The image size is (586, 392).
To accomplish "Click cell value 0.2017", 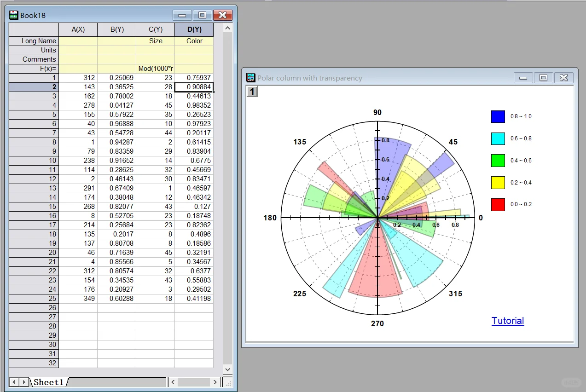I will [117, 234].
